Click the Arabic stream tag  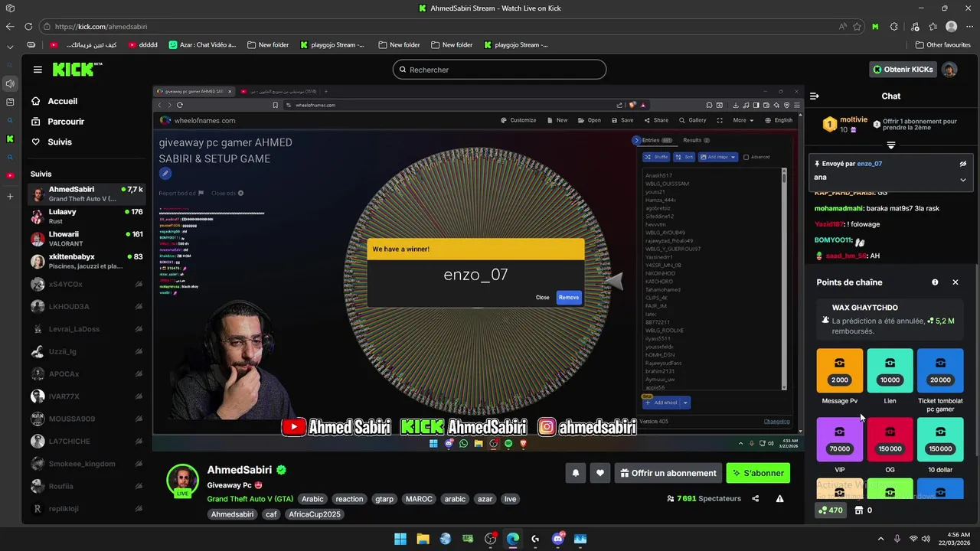pos(312,499)
